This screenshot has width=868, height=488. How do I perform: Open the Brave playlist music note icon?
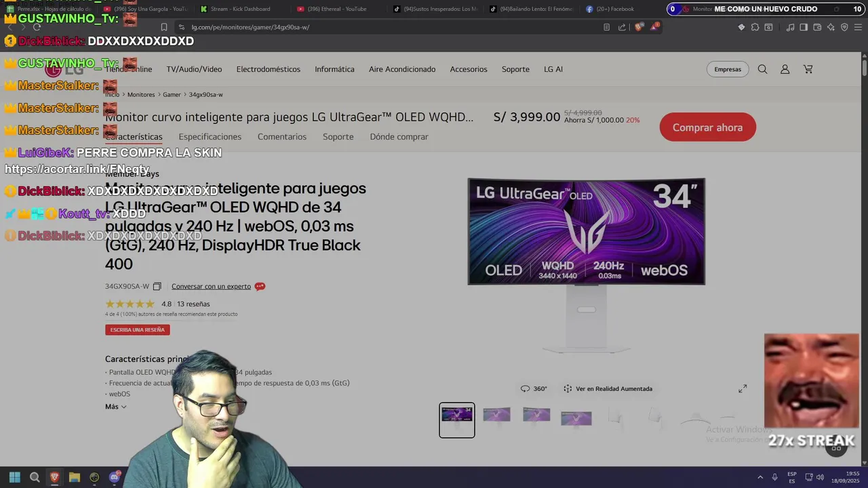790,27
